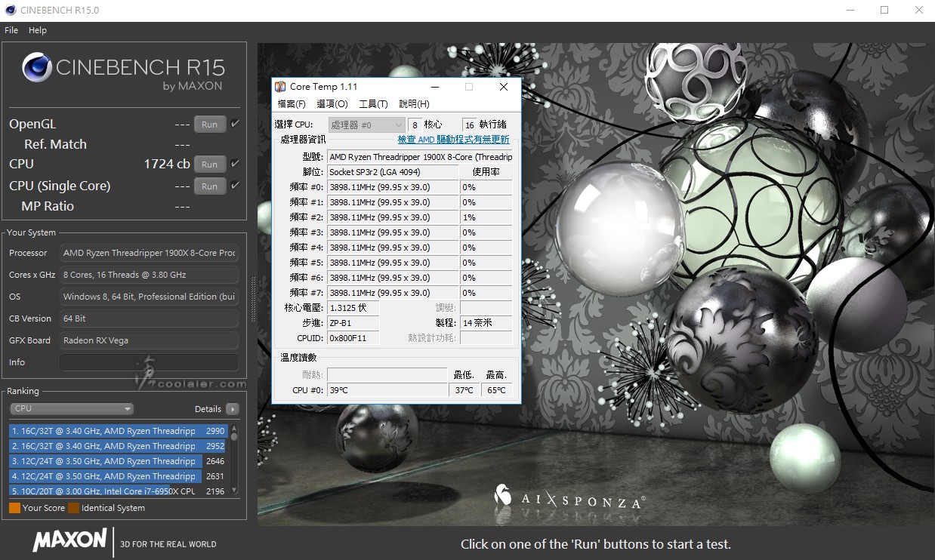Select ranking row 2 with score 2952

pyautogui.click(x=119, y=446)
